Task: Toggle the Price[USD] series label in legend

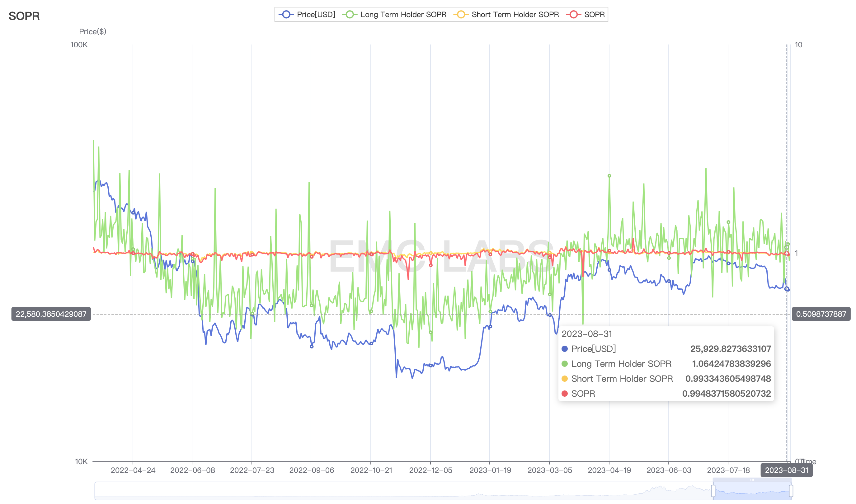Action: click(x=316, y=15)
